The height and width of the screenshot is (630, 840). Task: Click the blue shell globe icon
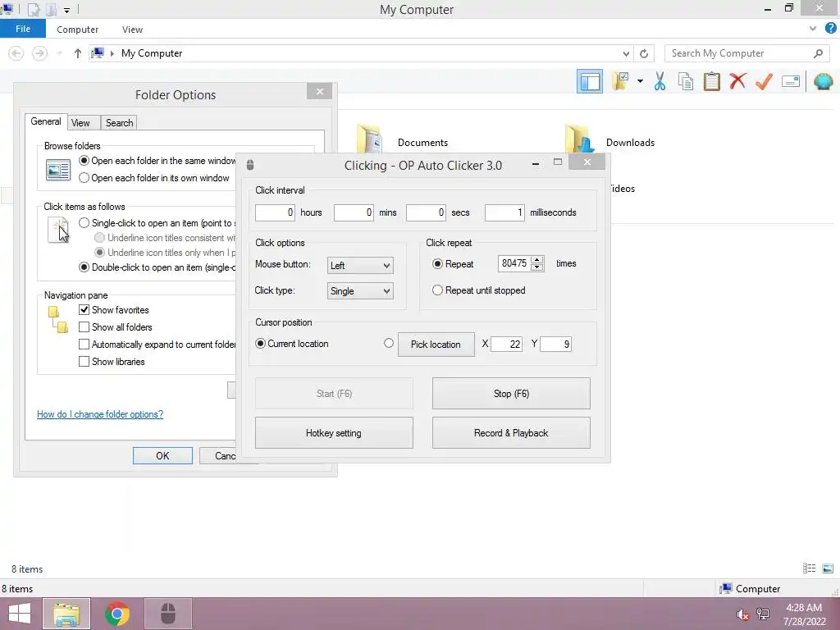coord(823,81)
